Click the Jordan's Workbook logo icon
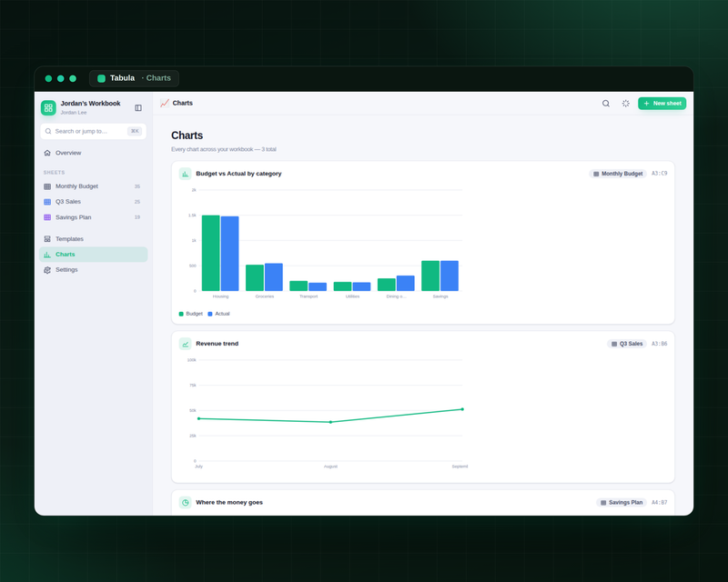Screen dimensions: 728x582 [x=48, y=107]
